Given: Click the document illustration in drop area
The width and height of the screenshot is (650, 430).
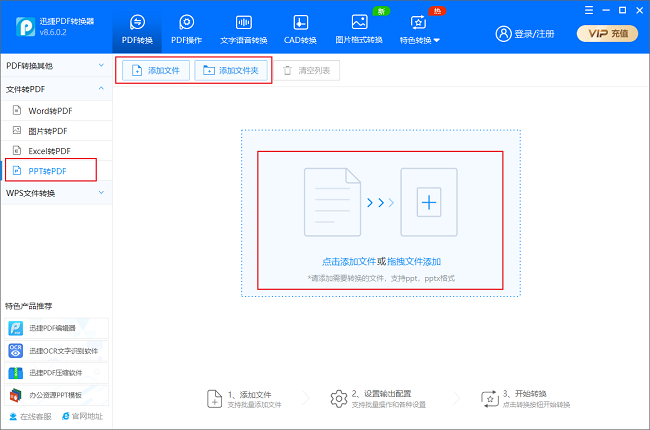Looking at the screenshot, I should 332,202.
